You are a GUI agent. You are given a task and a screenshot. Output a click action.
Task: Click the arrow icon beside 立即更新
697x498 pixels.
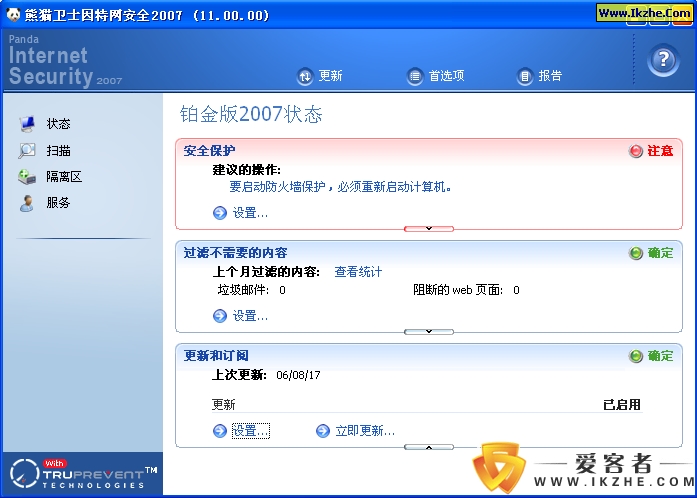point(323,431)
